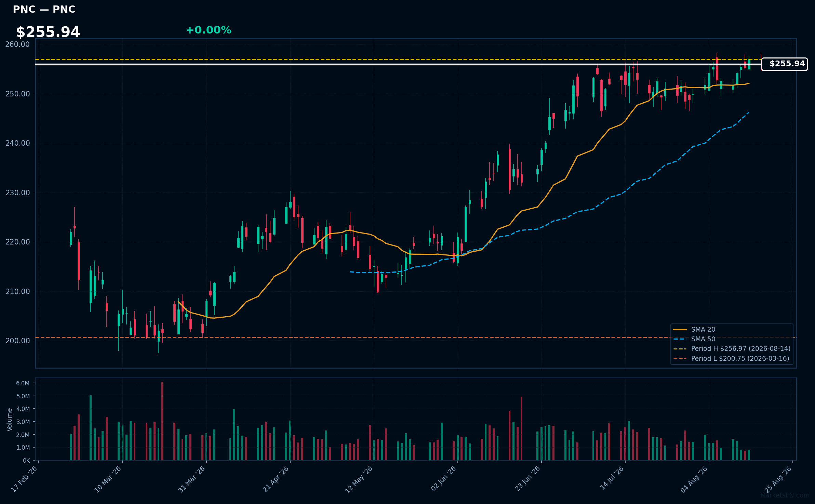Click the 12 May '26 date label
This screenshot has height=504, width=815.
tap(359, 480)
